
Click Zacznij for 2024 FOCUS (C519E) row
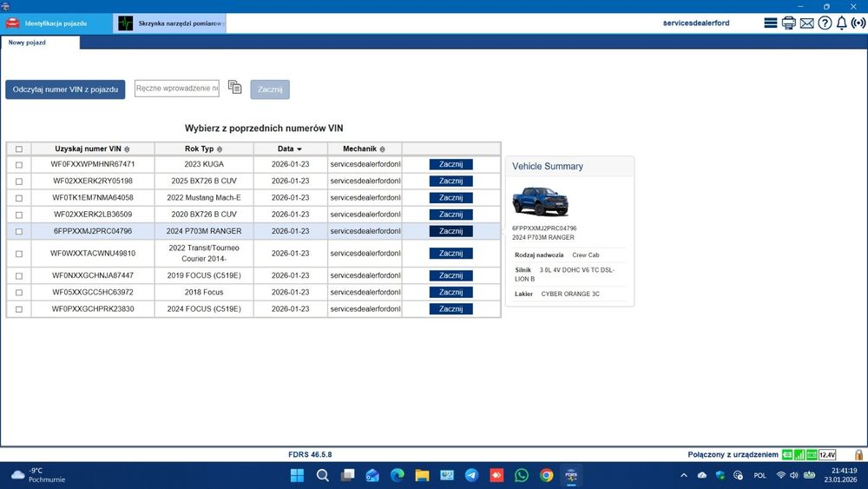pyautogui.click(x=450, y=308)
